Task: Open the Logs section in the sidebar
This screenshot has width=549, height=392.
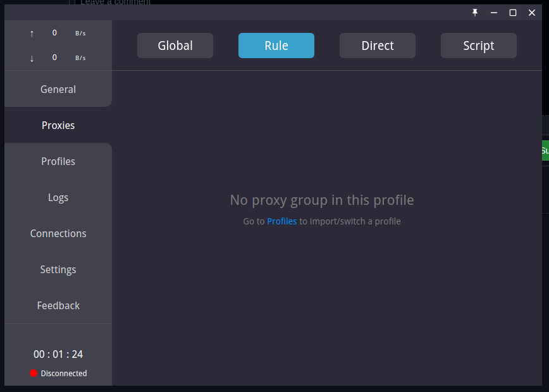Action: [x=58, y=197]
